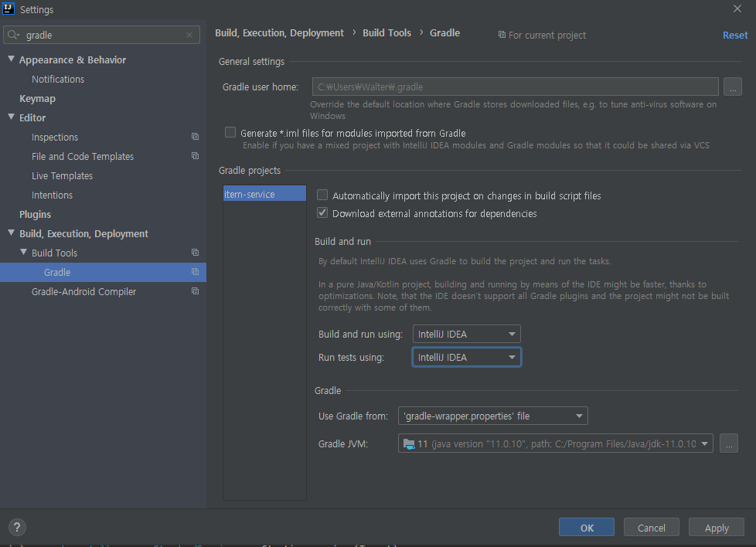Click the project-scope icon beside the Gradle tree row
This screenshot has width=756, height=547.
pyautogui.click(x=195, y=272)
